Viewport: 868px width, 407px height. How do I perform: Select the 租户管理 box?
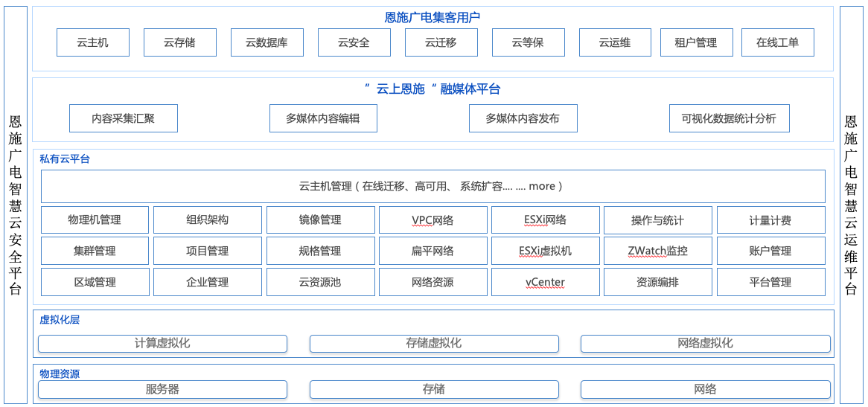click(696, 42)
